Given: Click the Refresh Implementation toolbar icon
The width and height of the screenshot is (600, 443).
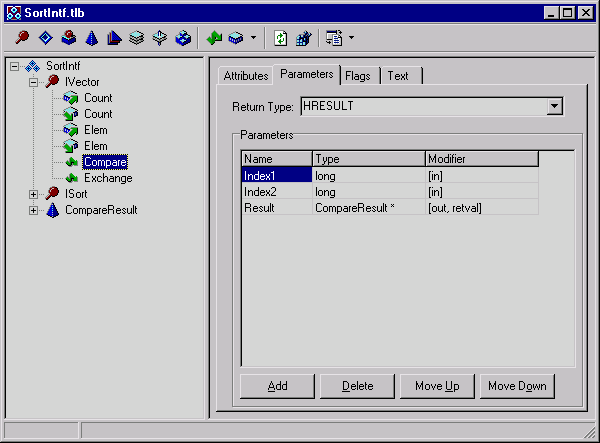Looking at the screenshot, I should pyautogui.click(x=281, y=39).
